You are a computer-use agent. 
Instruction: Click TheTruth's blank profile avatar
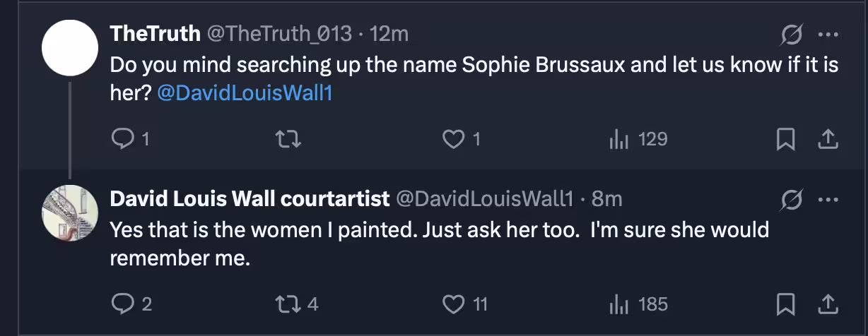tap(69, 48)
